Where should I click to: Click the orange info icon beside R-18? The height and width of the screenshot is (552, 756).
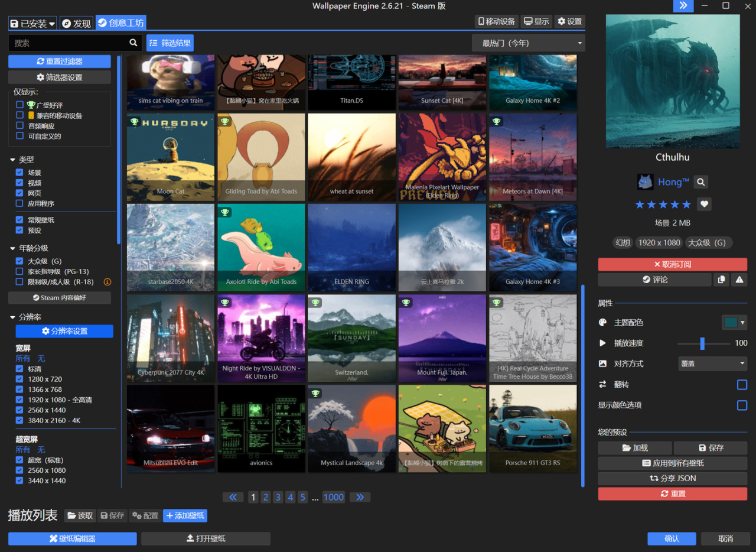(107, 282)
